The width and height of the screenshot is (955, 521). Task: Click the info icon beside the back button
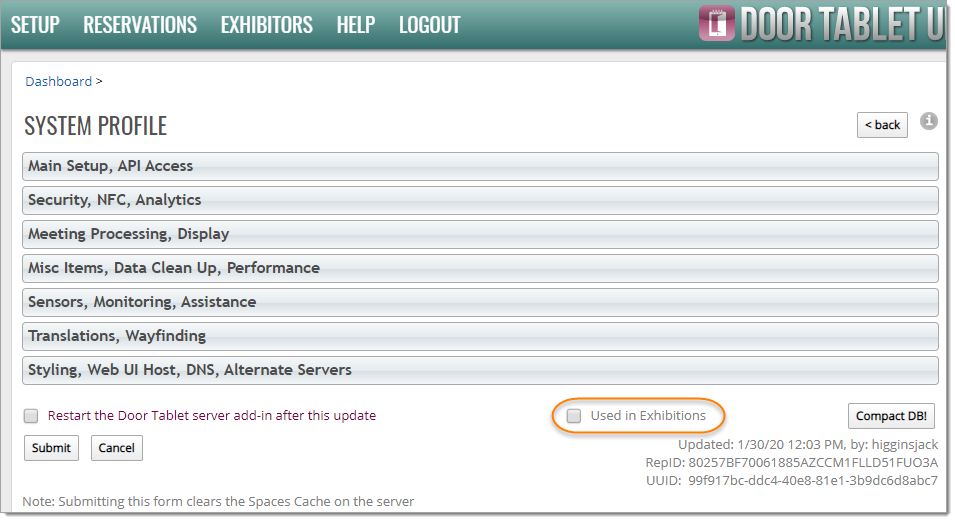click(929, 121)
